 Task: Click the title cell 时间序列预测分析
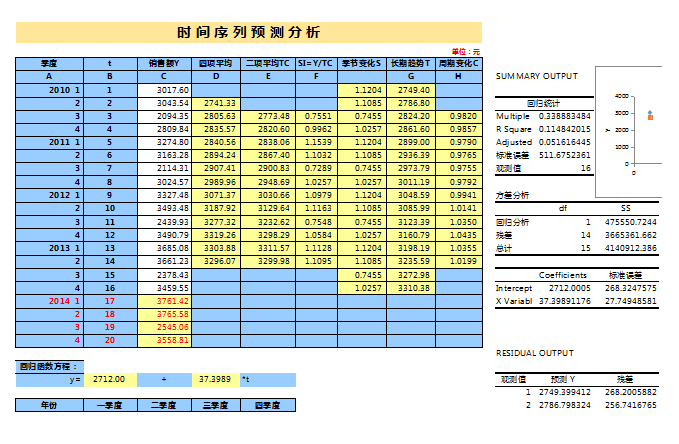coord(248,32)
